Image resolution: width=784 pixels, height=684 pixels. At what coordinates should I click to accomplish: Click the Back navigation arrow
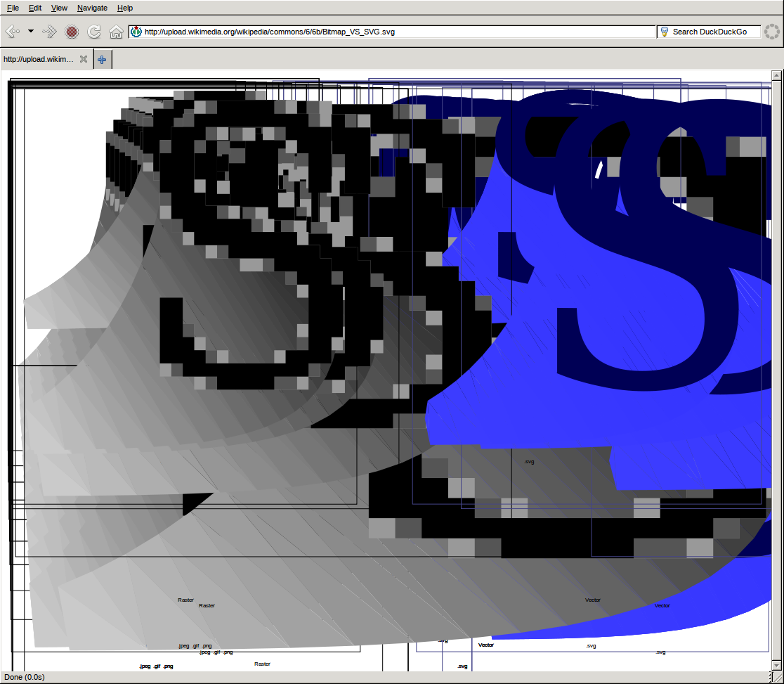[12, 32]
